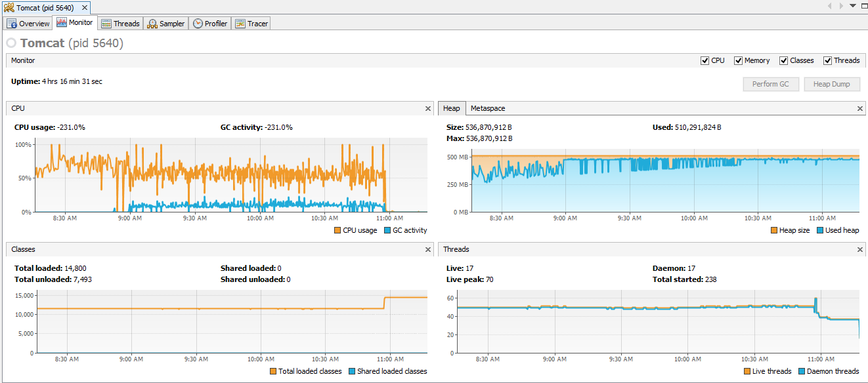Click the Profiler tab clock icon
Viewport: 868px width, 383px height.
198,24
